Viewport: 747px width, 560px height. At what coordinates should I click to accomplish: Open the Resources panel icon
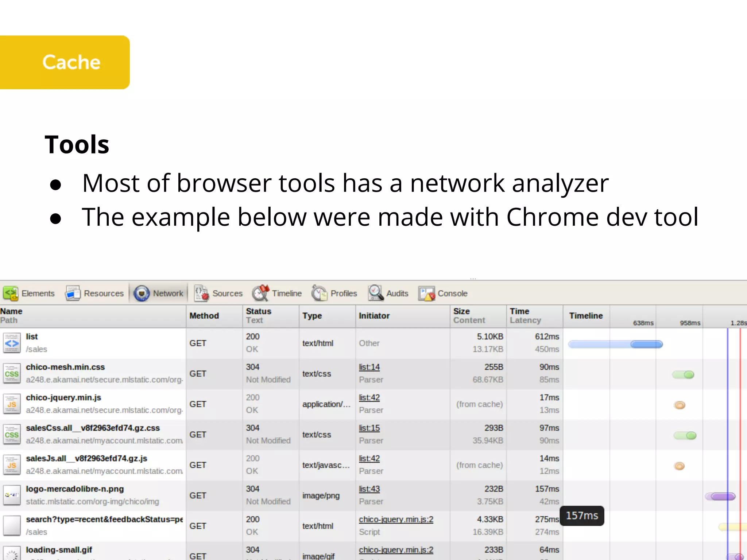[73, 293]
